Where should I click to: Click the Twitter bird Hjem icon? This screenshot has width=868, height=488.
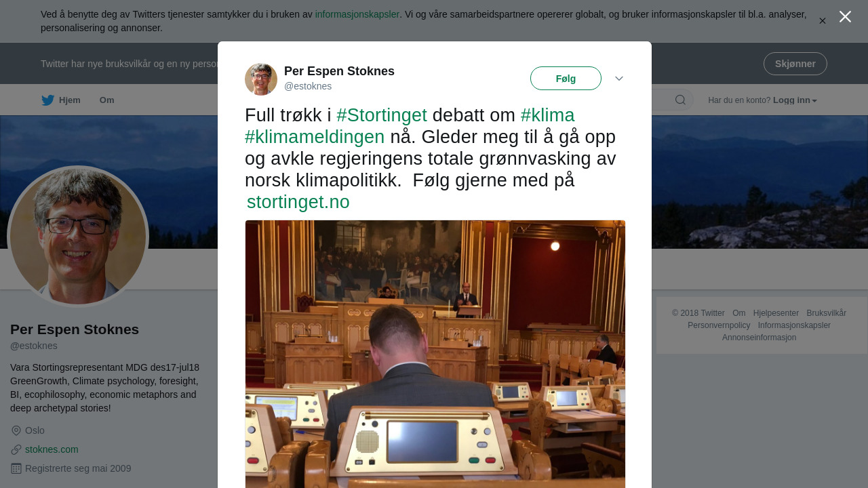tap(48, 100)
